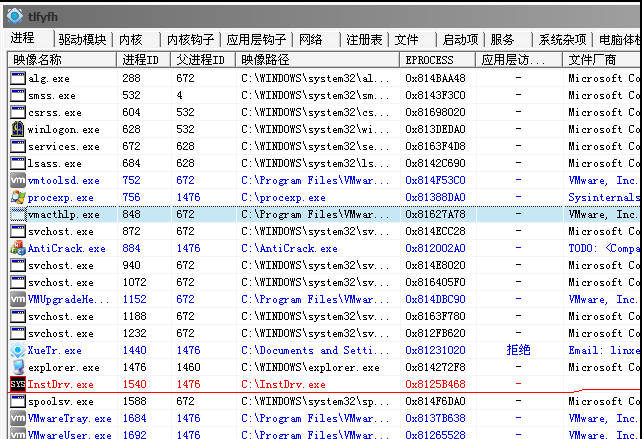Select the spoolsv.exe process name
643x439 pixels.
click(61, 402)
